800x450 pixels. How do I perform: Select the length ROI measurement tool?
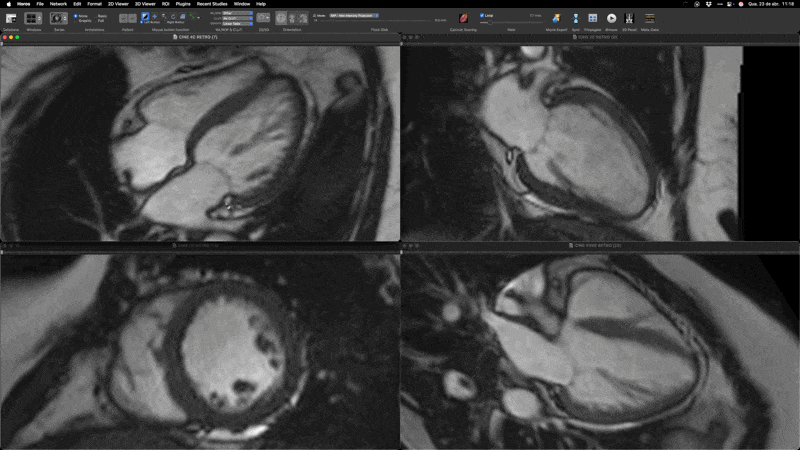pos(192,17)
